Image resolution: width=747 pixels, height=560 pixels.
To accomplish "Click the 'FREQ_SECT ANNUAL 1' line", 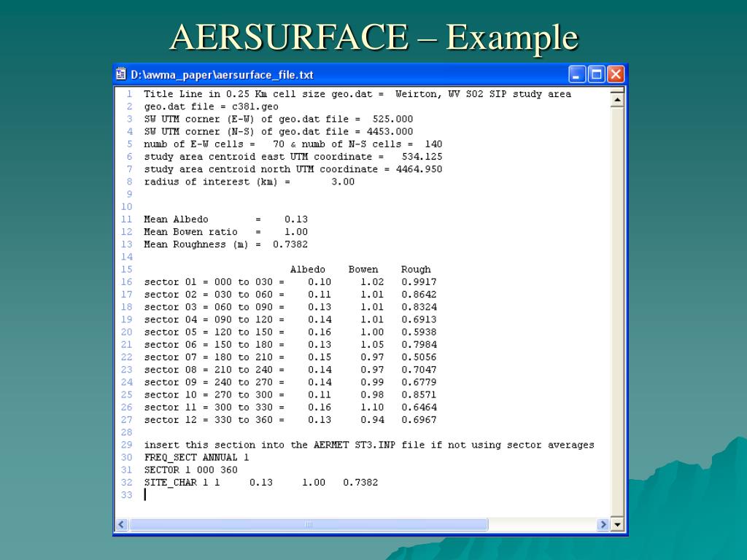I will click(x=196, y=458).
